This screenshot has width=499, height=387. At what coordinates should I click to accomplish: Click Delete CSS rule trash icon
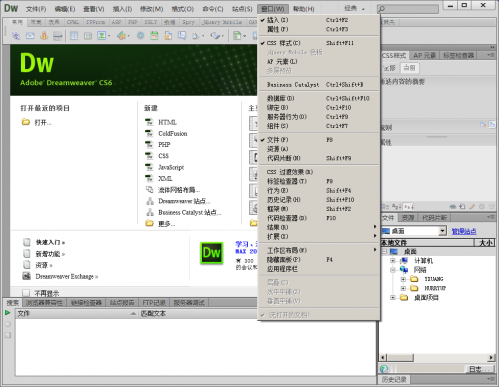[491, 207]
